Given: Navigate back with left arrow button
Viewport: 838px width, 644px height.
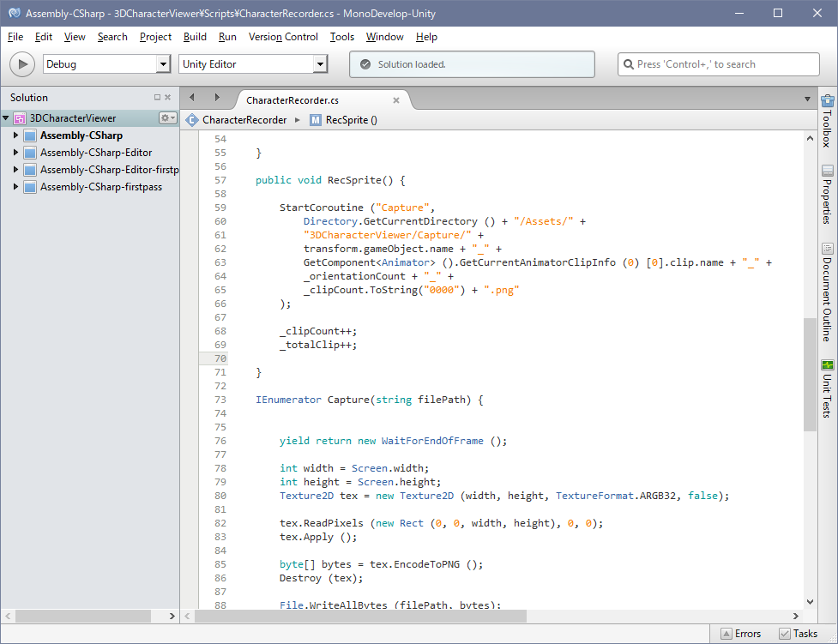Looking at the screenshot, I should (x=192, y=98).
